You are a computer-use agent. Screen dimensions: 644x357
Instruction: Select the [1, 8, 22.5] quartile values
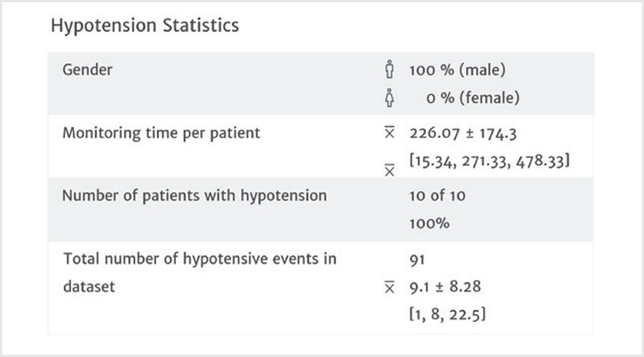448,314
